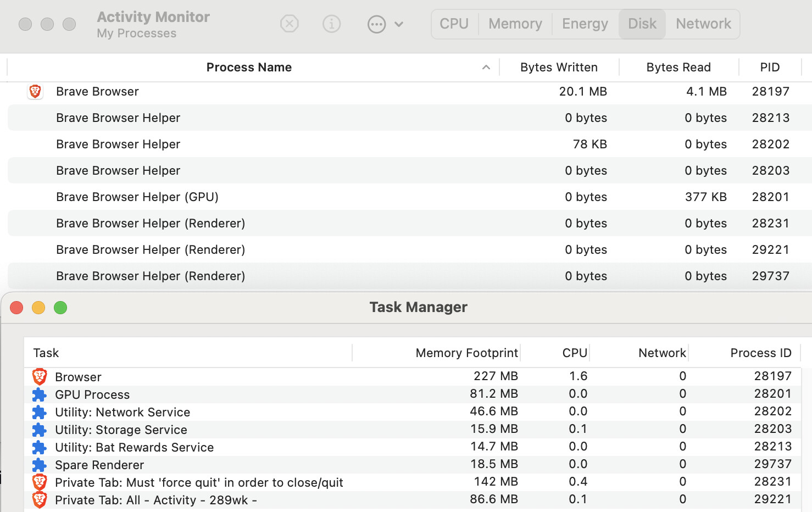
Task: Select the GPU Process task
Action: tap(413, 394)
